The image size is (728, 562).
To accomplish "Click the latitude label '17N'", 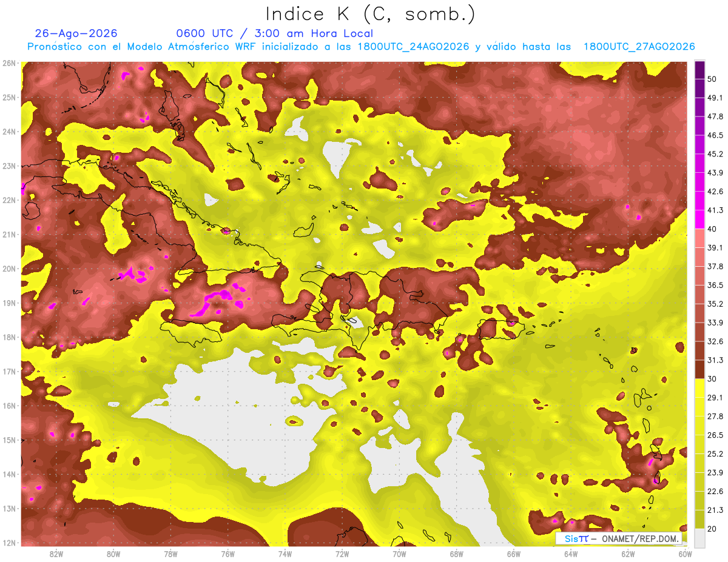I will pyautogui.click(x=8, y=371).
